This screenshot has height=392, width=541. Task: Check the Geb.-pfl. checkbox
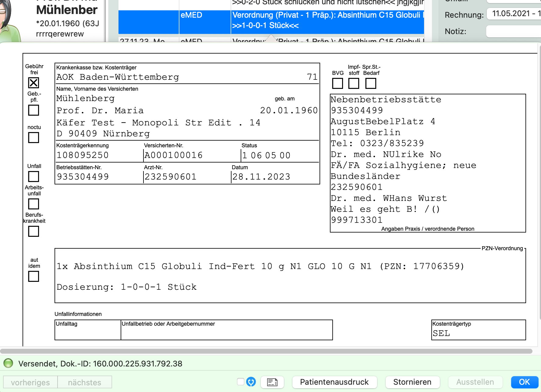34,110
